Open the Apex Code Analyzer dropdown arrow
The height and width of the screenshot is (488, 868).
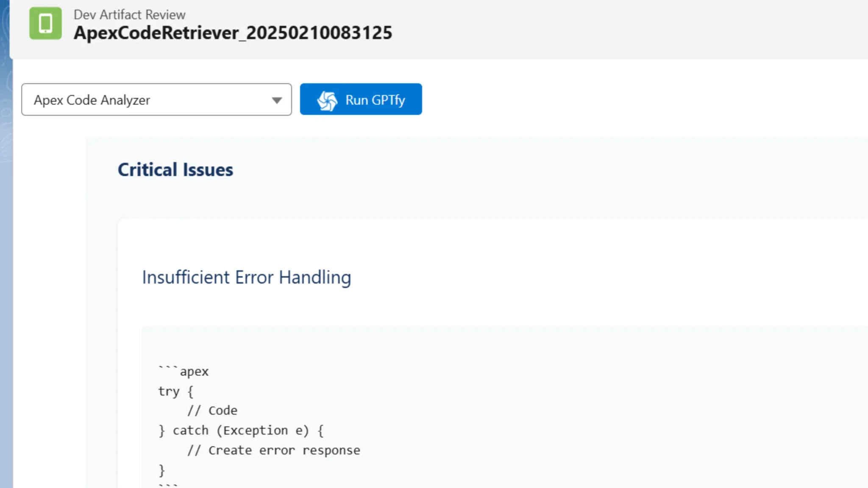click(277, 100)
